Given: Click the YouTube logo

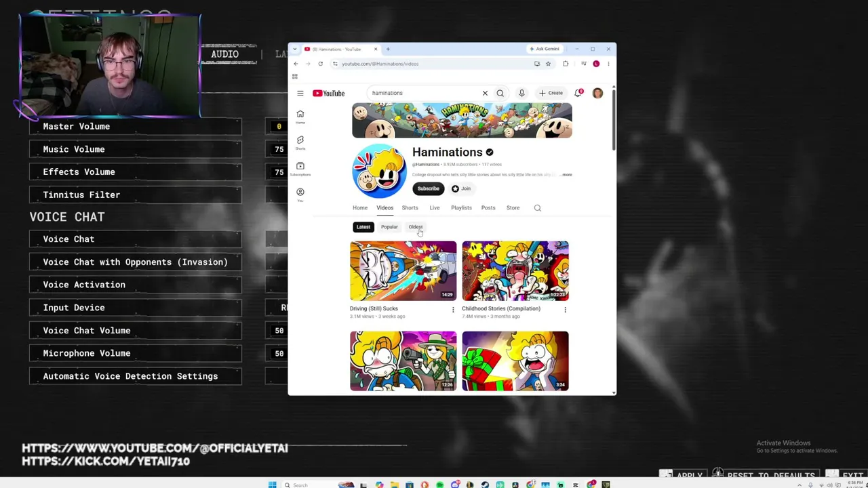Looking at the screenshot, I should [329, 94].
